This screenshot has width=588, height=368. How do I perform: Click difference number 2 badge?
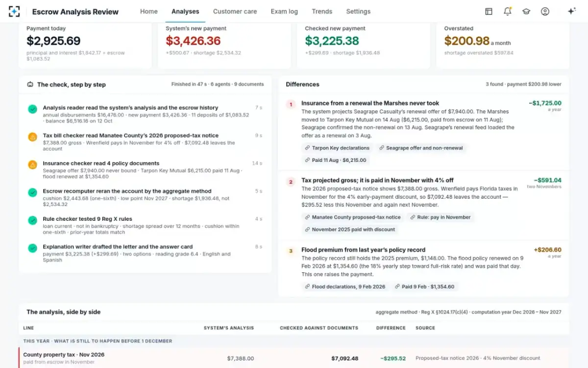(x=291, y=182)
